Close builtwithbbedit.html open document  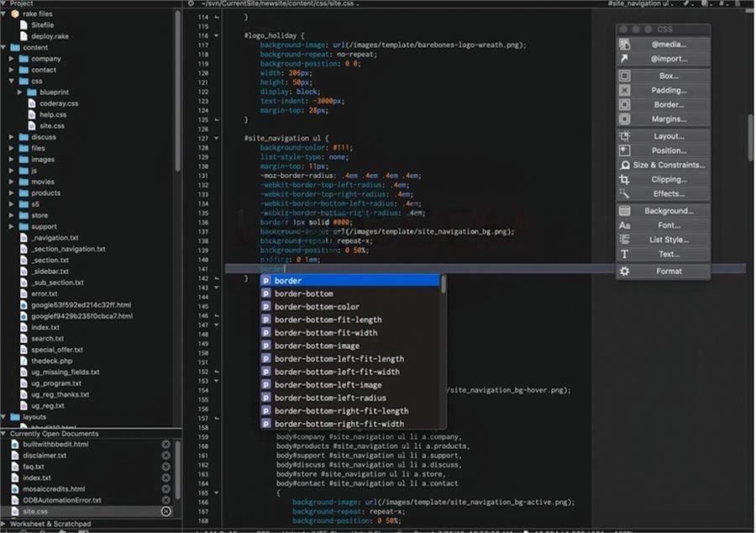(165, 444)
